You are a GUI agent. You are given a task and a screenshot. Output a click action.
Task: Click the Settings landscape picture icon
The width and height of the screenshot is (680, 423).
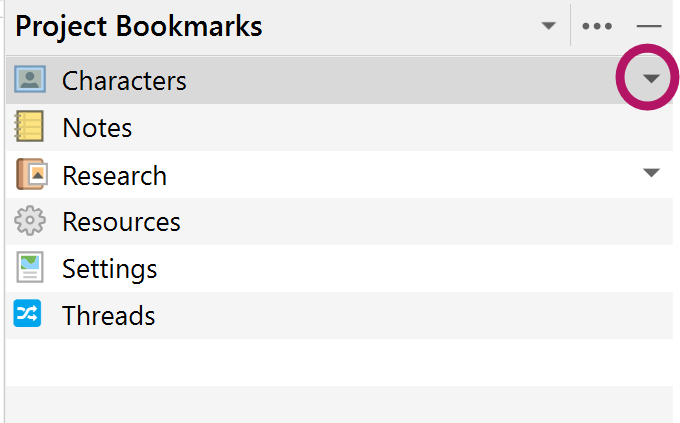[x=30, y=268]
